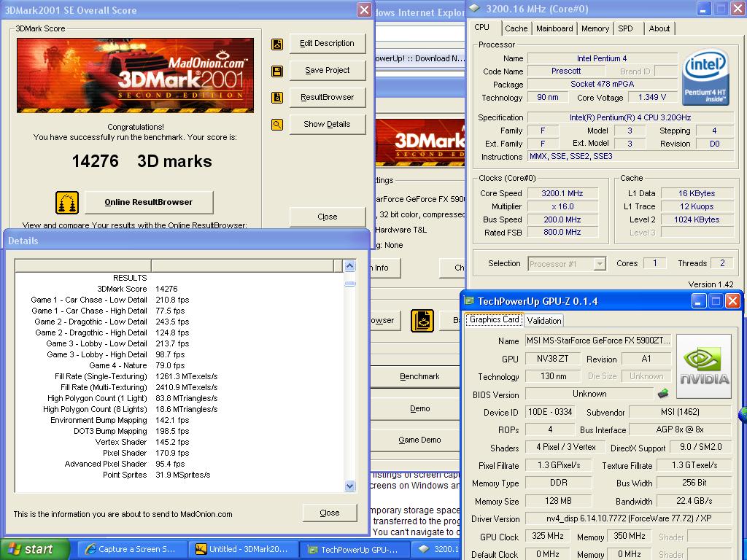
Task: Select 'Point Sprites' result row
Action: (x=179, y=475)
